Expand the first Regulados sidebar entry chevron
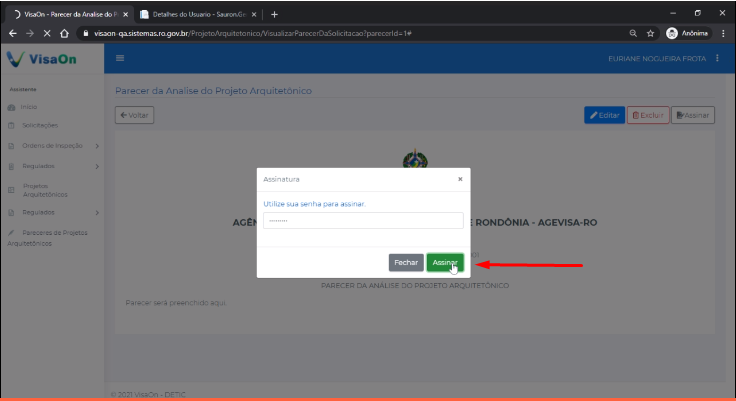The image size is (736, 401). coord(97,166)
